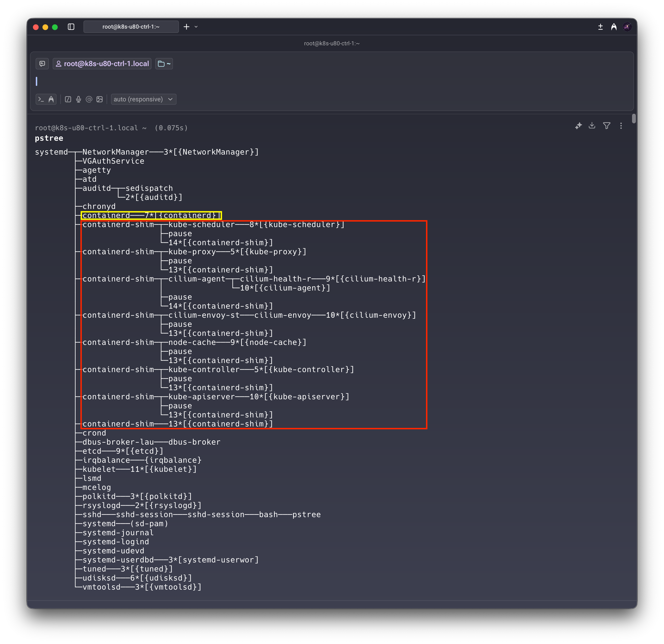664x644 pixels.
Task: Download the pstree block output
Action: [x=592, y=126]
